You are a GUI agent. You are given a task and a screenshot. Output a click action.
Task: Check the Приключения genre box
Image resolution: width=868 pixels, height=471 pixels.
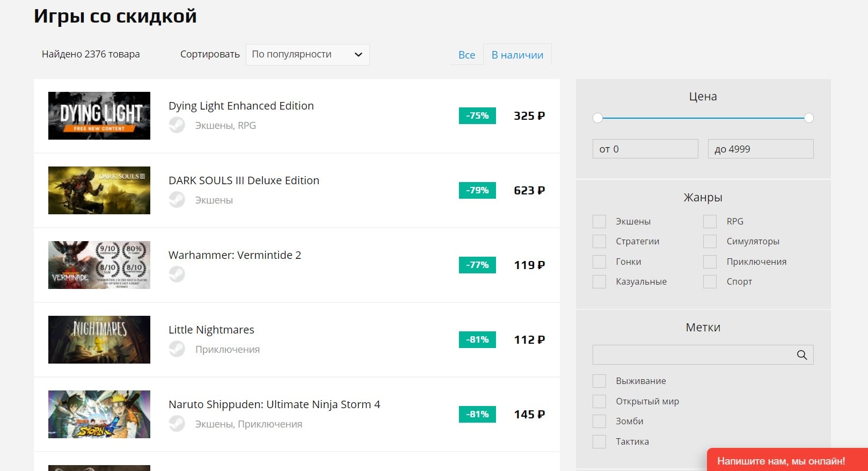click(x=710, y=262)
